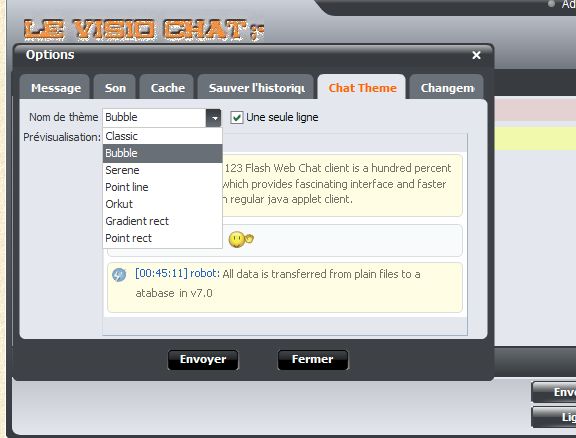Close the Options dialog with the X
Screen dimensions: 576x438
pyautogui.click(x=476, y=55)
